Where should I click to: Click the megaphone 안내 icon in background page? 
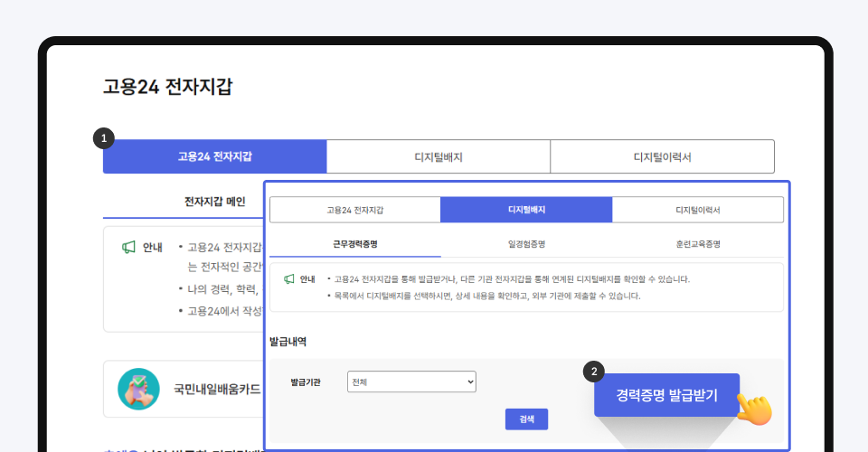[128, 248]
